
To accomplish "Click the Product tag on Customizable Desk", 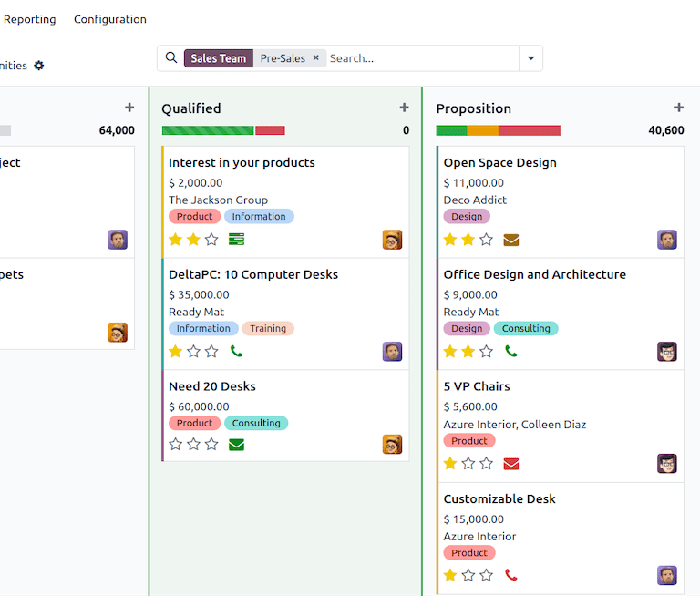I will coord(469,552).
